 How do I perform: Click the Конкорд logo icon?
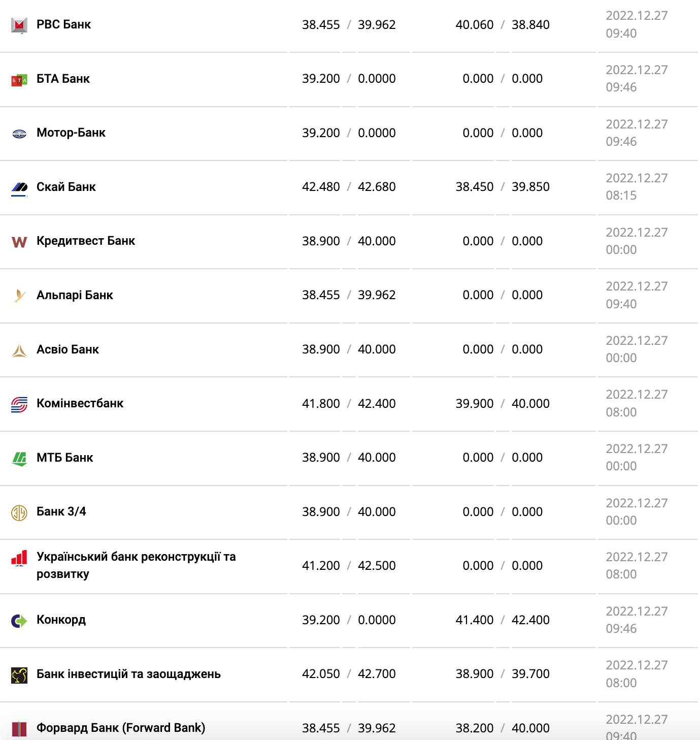coord(19,621)
